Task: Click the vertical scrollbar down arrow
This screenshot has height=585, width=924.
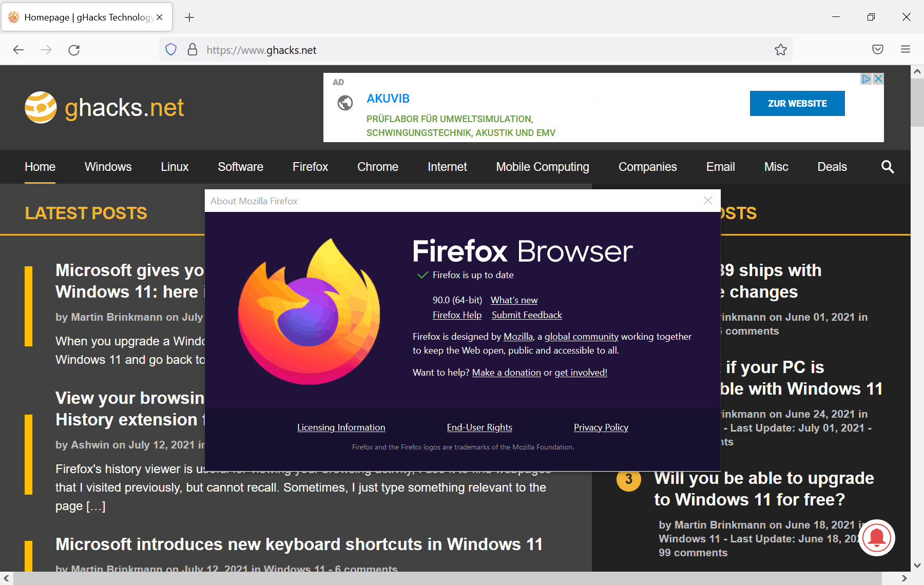Action: tap(917, 565)
